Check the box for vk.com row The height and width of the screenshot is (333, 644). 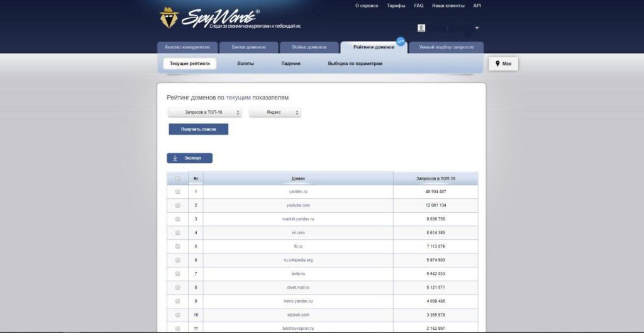[177, 233]
